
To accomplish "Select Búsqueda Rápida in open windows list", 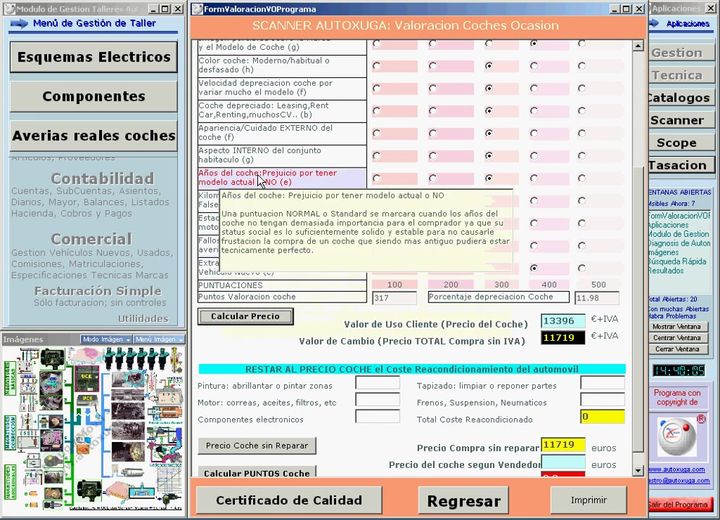I will [x=678, y=261].
